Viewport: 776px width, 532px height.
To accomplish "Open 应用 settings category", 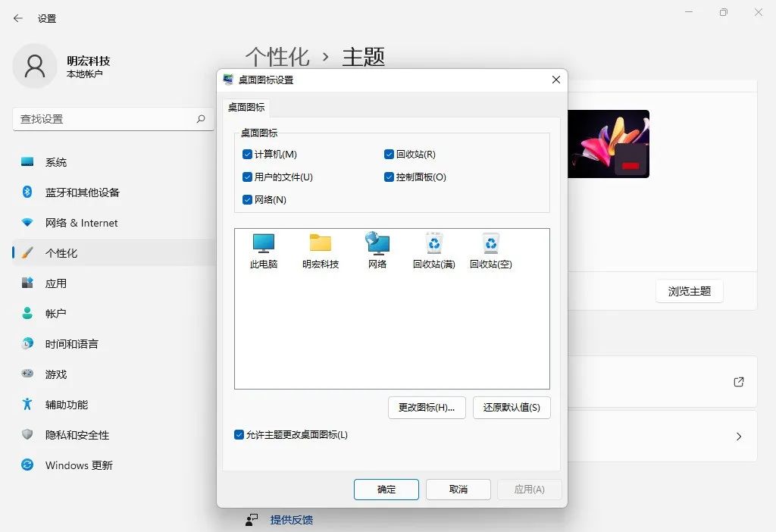I will (x=113, y=283).
